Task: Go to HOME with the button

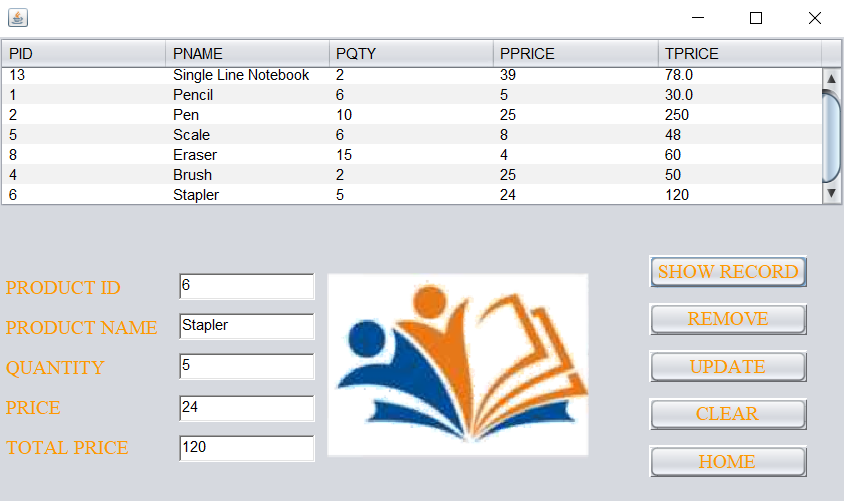Action: 728,462
